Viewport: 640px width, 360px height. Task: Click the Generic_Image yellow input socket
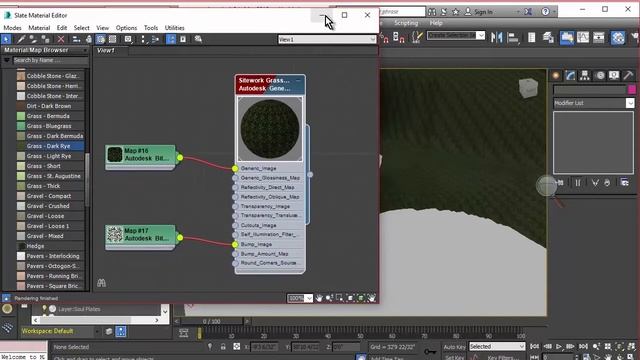coord(235,168)
